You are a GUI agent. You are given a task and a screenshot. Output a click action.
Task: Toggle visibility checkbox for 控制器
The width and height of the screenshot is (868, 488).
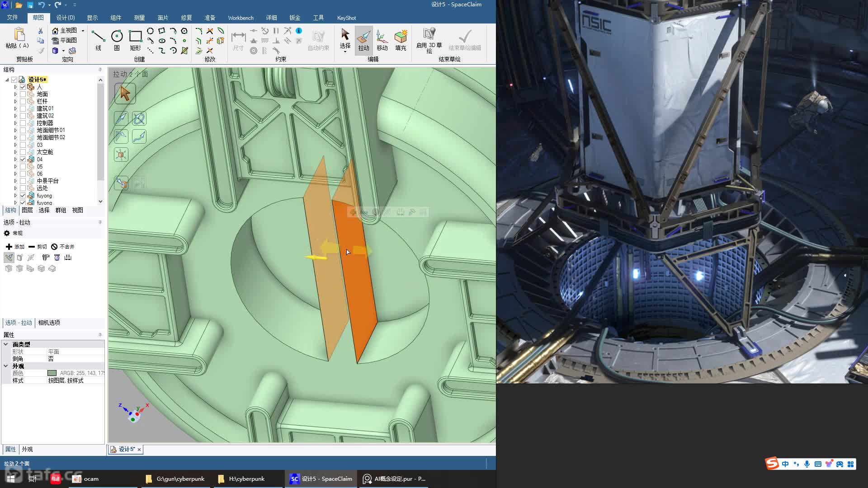(23, 123)
